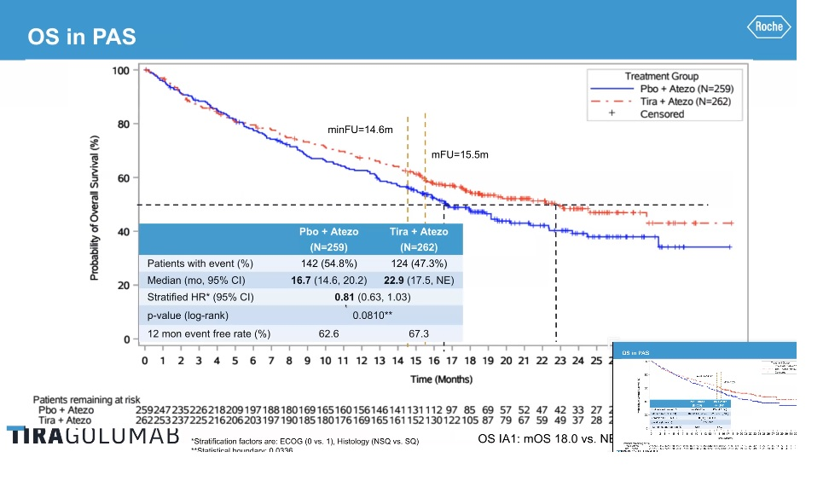Image resolution: width=829 pixels, height=504 pixels.
Task: Click the '22.9 (17.5, NE)' median cell
Action: (419, 281)
